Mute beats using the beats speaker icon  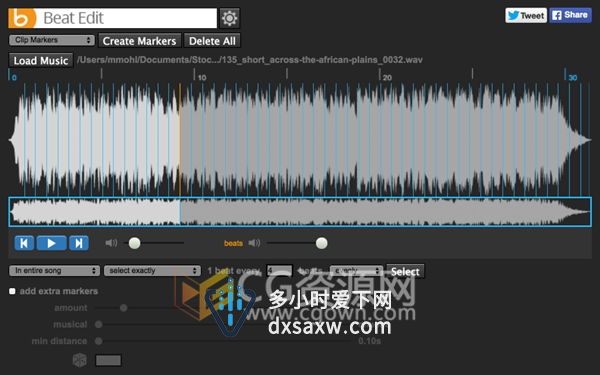[254, 243]
